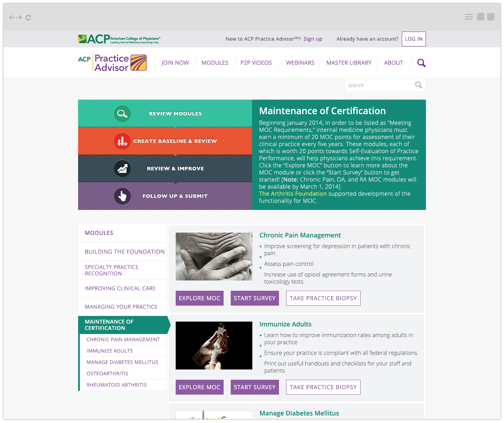Click START SURVEY under Immunize Adults
This screenshot has height=423, width=504.
click(x=255, y=387)
